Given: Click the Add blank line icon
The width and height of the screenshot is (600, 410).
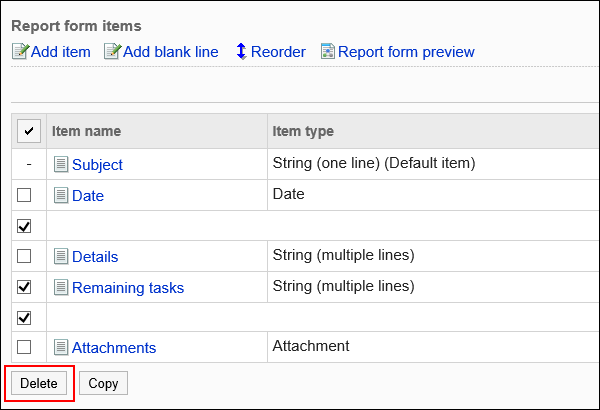Looking at the screenshot, I should [x=113, y=52].
